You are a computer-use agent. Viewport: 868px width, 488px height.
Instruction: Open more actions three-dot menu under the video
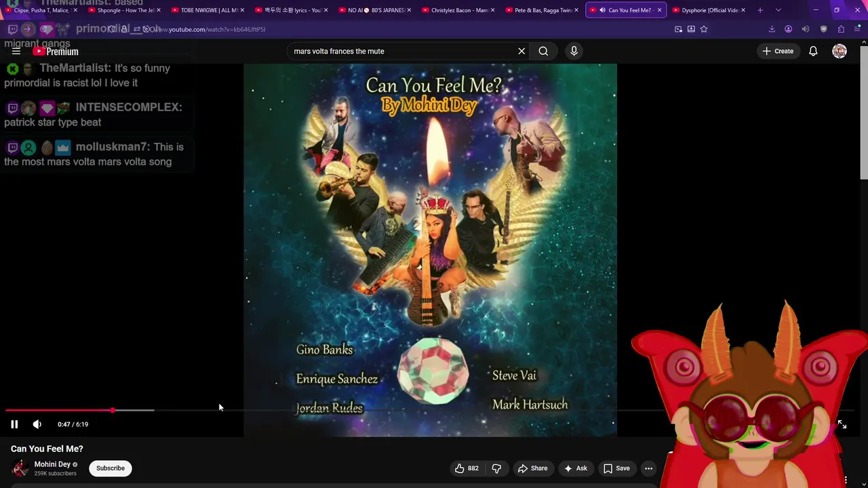click(x=648, y=468)
